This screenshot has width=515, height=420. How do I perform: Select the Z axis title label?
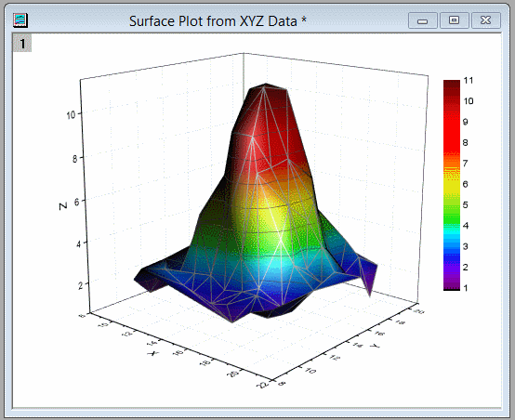pos(63,206)
